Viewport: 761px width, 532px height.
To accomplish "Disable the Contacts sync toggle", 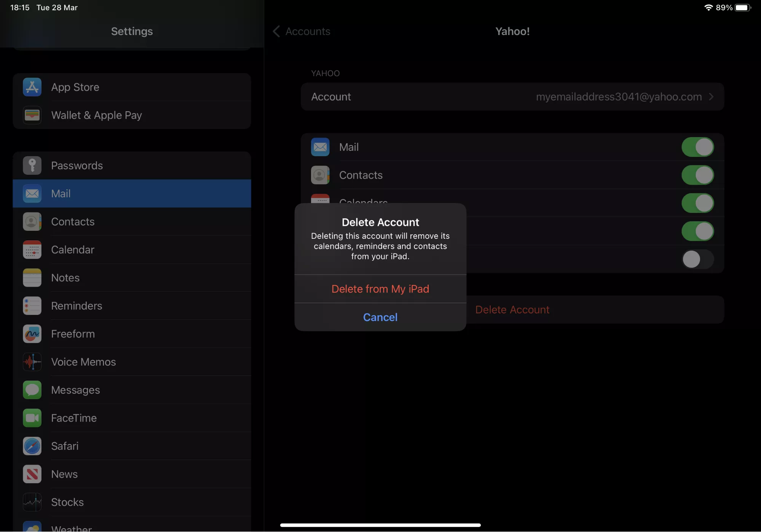I will [x=697, y=175].
